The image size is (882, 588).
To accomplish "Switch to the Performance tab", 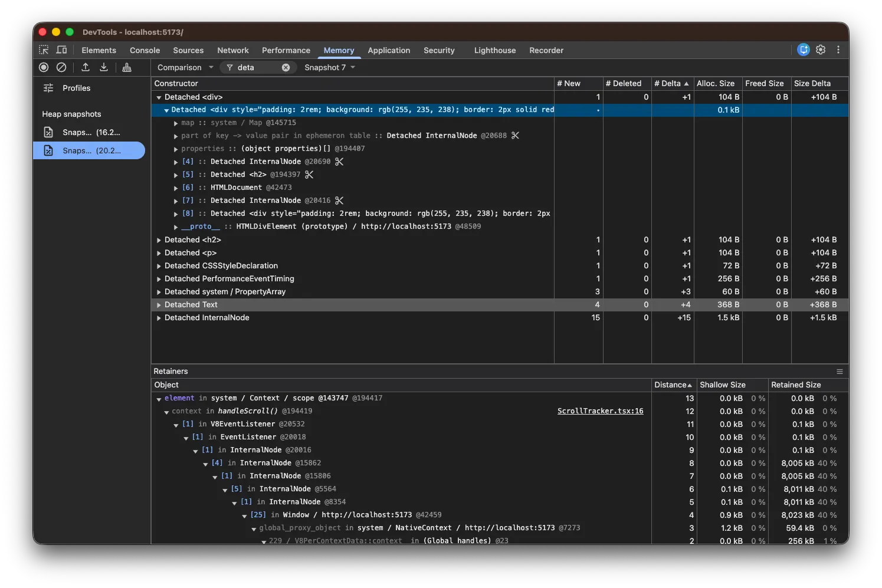I will coord(286,50).
